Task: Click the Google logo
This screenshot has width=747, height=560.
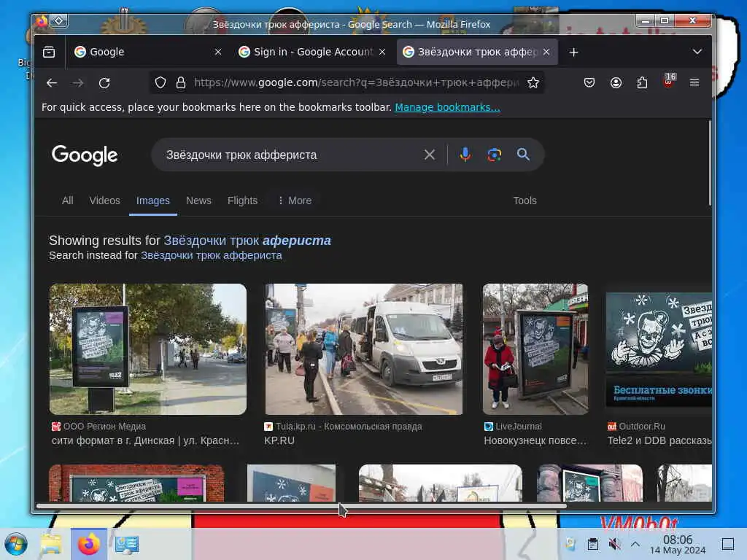Action: (85, 155)
